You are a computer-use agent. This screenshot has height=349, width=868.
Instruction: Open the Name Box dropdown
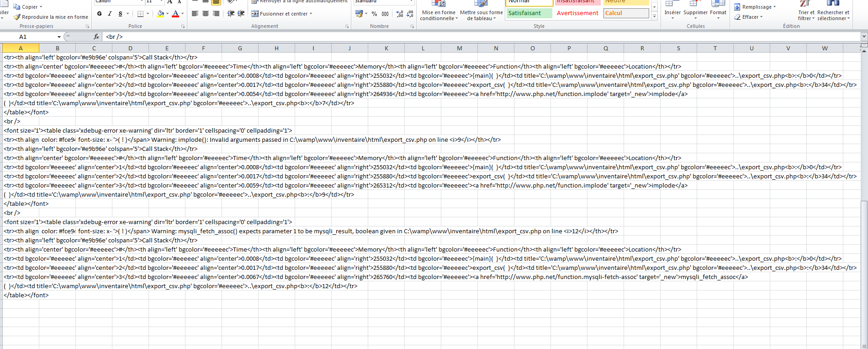[x=59, y=37]
